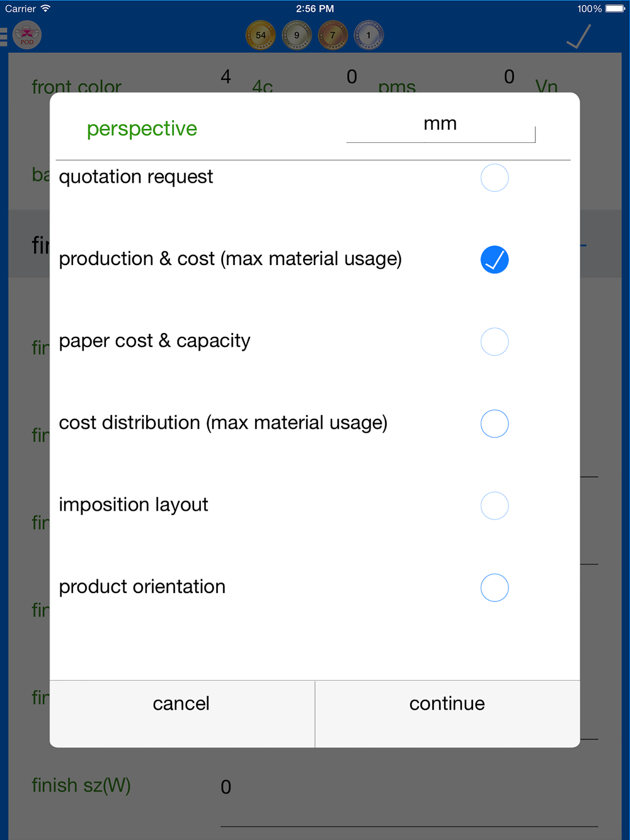Tap the perspective heading label

click(142, 128)
